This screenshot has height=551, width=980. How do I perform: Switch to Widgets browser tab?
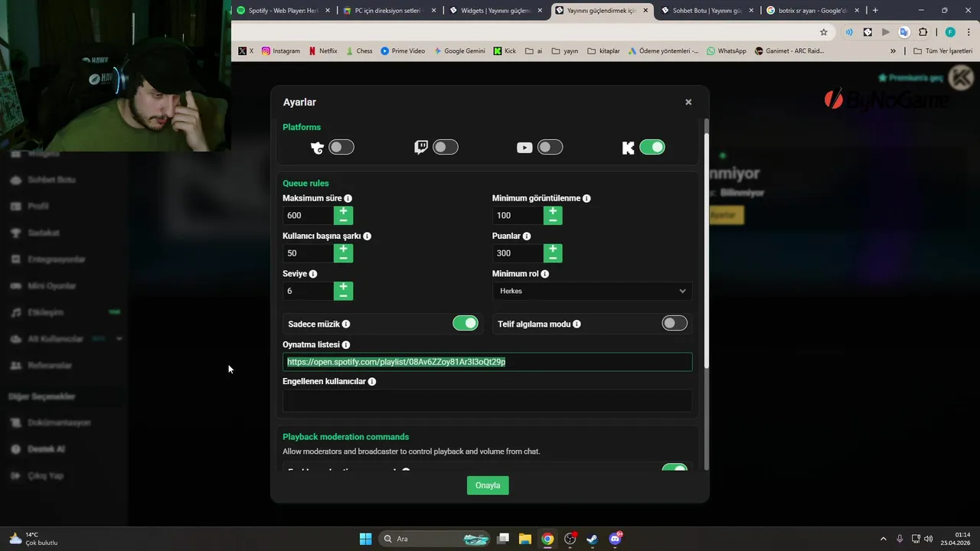495,11
